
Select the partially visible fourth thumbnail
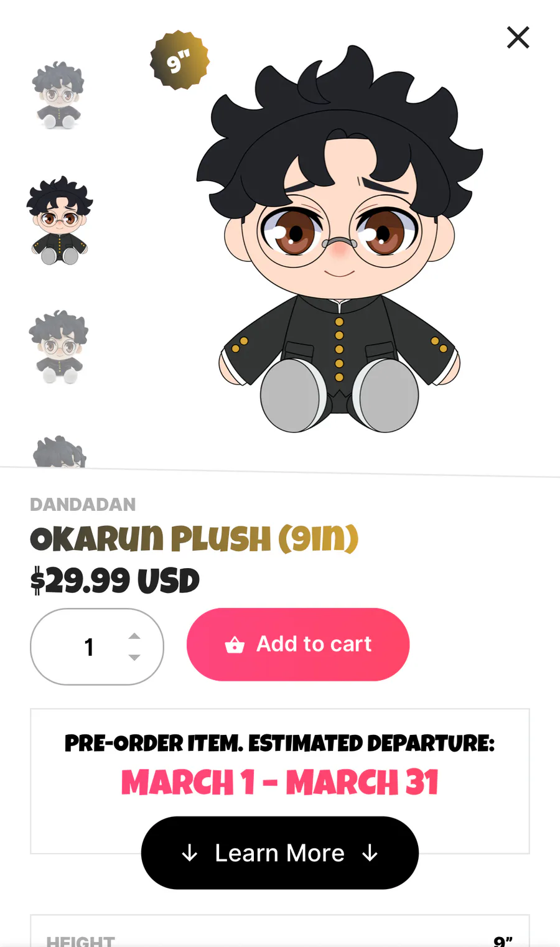tap(59, 451)
